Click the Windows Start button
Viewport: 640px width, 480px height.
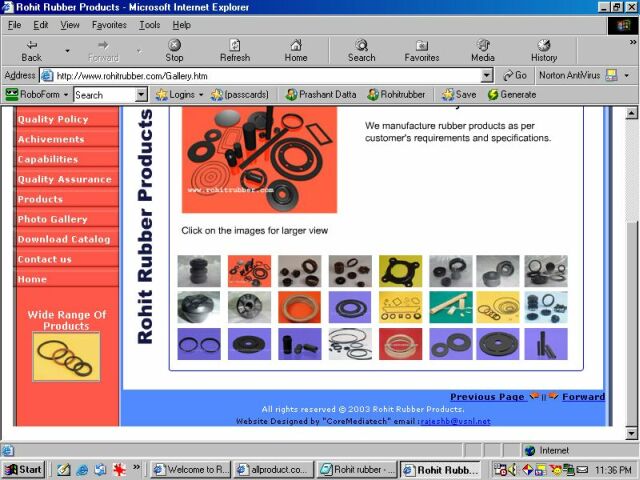pos(23,470)
